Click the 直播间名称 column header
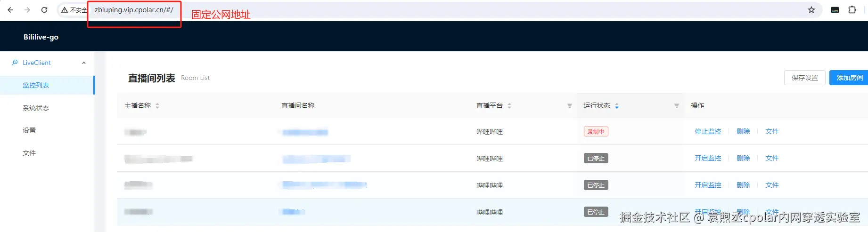 pos(298,105)
